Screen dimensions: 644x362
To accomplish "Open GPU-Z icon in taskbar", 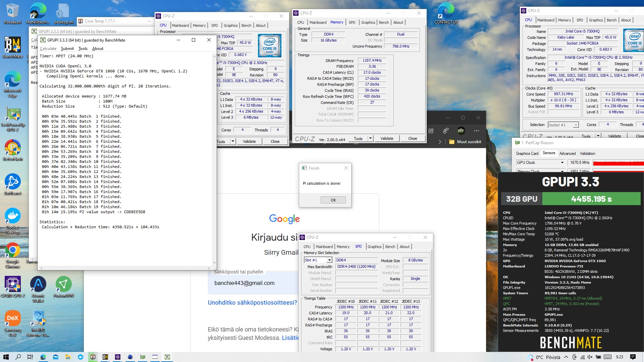I will click(143, 357).
